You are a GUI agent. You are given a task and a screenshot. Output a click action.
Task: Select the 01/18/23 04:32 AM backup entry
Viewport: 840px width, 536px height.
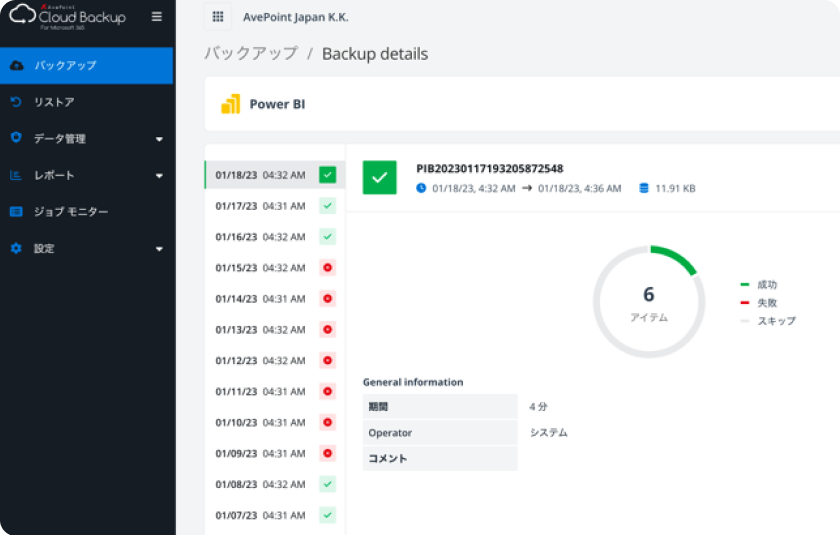(x=275, y=175)
